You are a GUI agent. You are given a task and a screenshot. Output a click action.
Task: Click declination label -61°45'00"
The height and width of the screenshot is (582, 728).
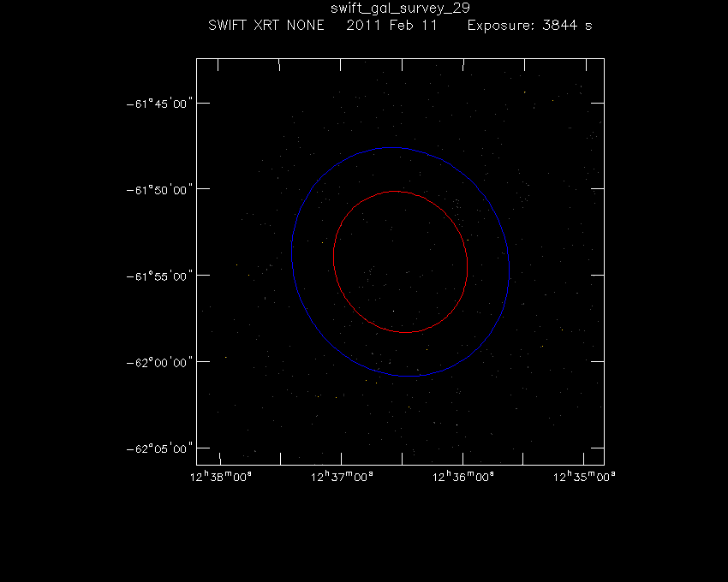coord(159,104)
